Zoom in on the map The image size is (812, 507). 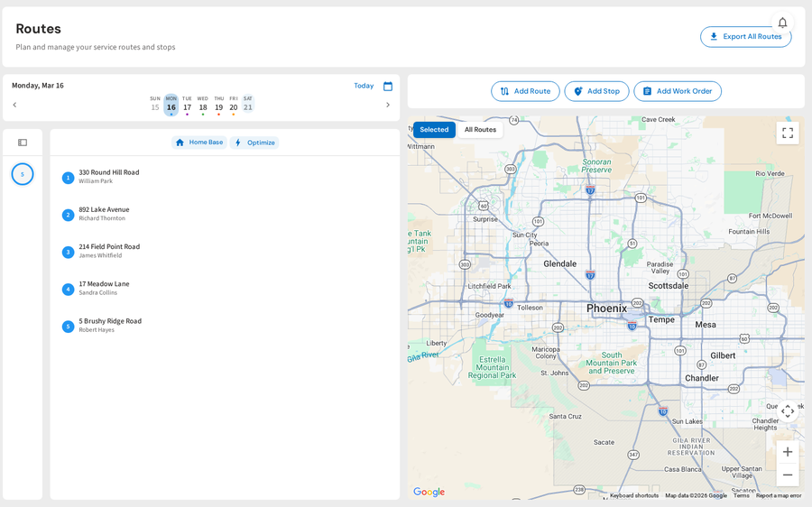[x=788, y=452]
